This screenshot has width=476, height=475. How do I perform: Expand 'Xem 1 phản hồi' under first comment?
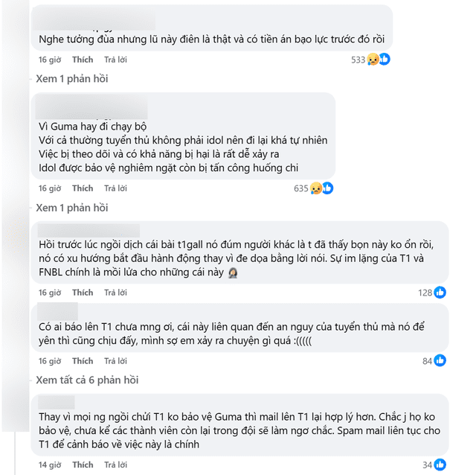(x=72, y=79)
